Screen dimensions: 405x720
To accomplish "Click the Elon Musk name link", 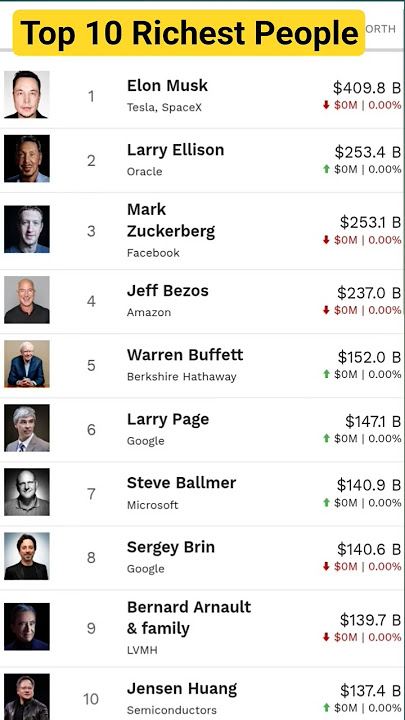I will click(x=167, y=85).
